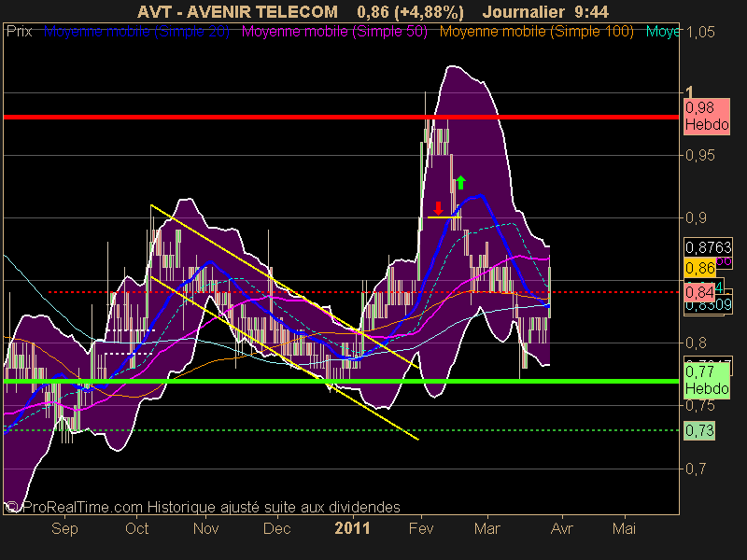The height and width of the screenshot is (560, 747).
Task: Click the red 0,84 price tag
Action: 699,292
